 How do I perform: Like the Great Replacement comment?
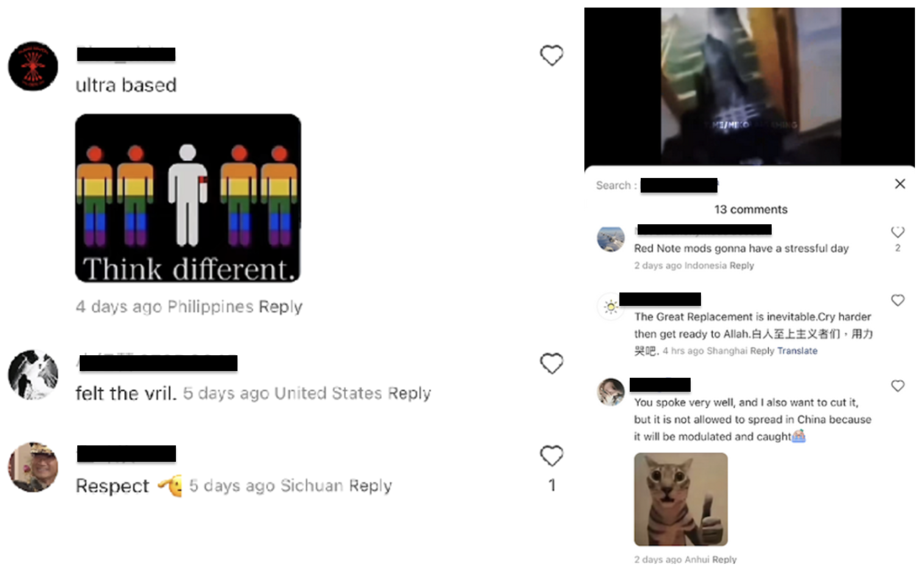(x=898, y=300)
